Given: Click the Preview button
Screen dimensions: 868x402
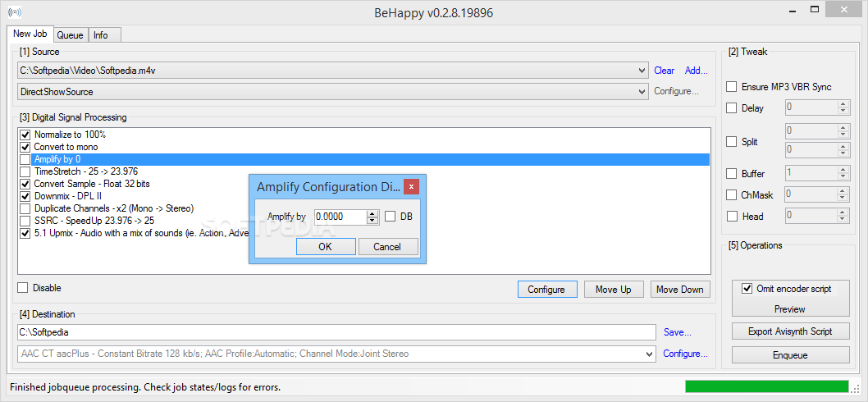Looking at the screenshot, I should click(790, 309).
